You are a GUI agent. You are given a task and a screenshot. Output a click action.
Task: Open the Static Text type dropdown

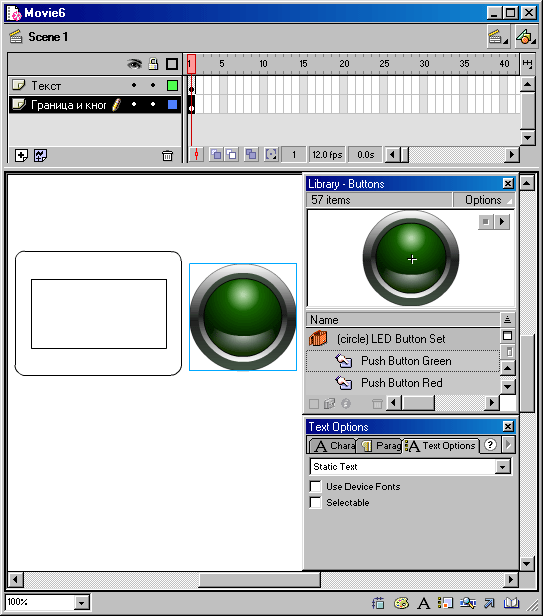pos(503,467)
